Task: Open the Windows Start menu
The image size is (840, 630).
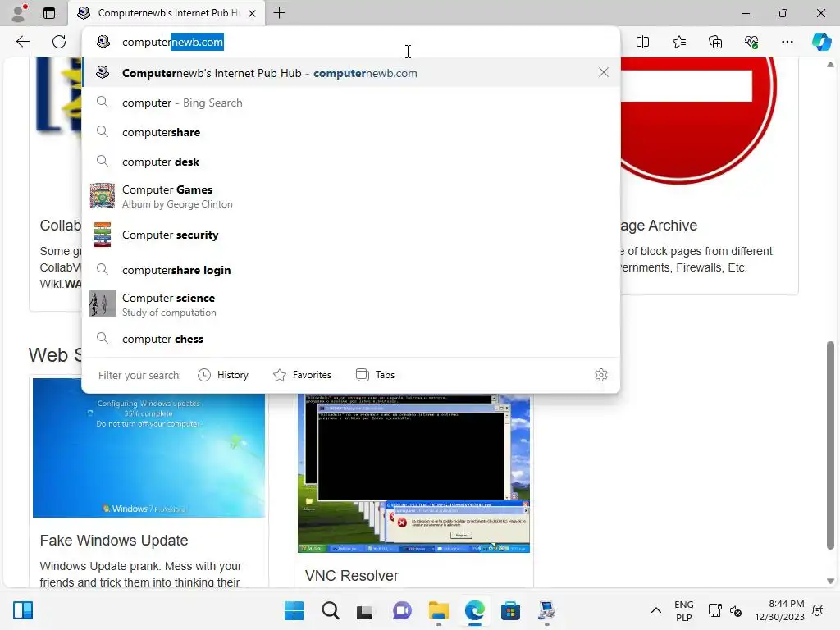Action: (x=294, y=610)
